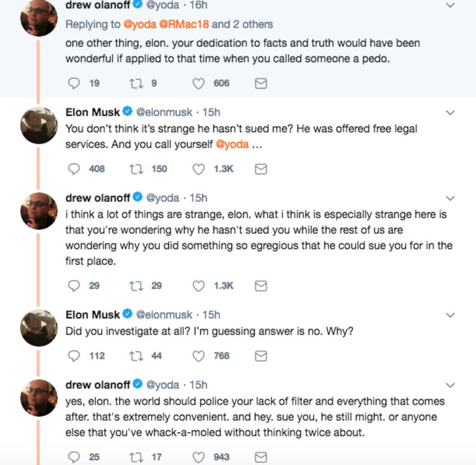Screen dimensions: 476x465
Task: Click the orange @yoda mention in Elon's tweet
Action: (231, 145)
